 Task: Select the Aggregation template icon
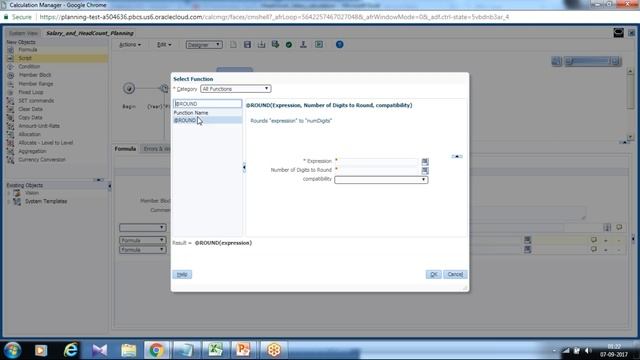pos(11,151)
